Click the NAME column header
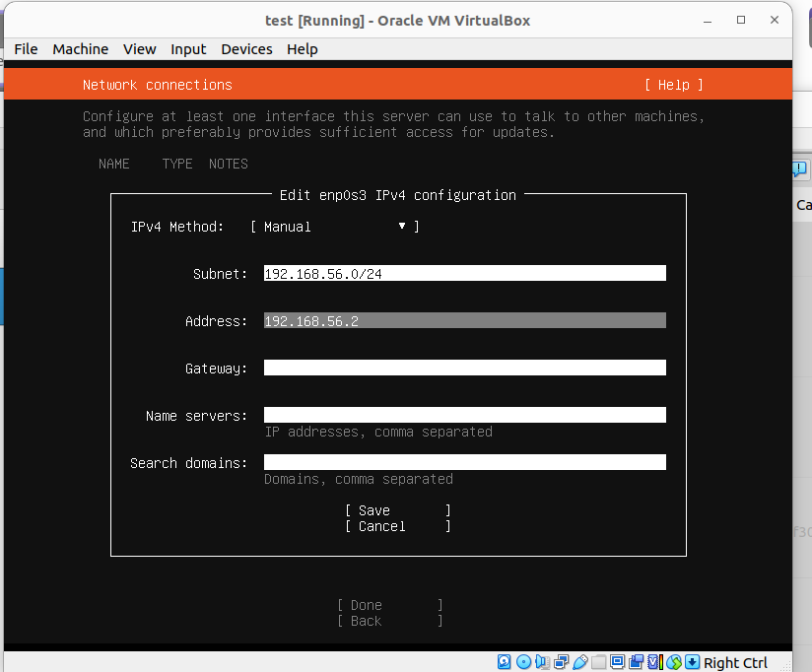 coord(114,165)
